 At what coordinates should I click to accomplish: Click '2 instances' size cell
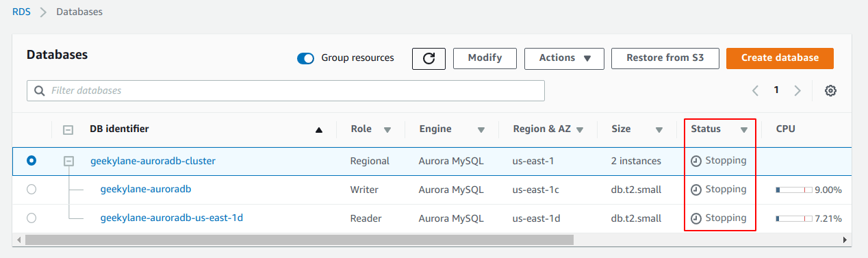click(x=636, y=161)
